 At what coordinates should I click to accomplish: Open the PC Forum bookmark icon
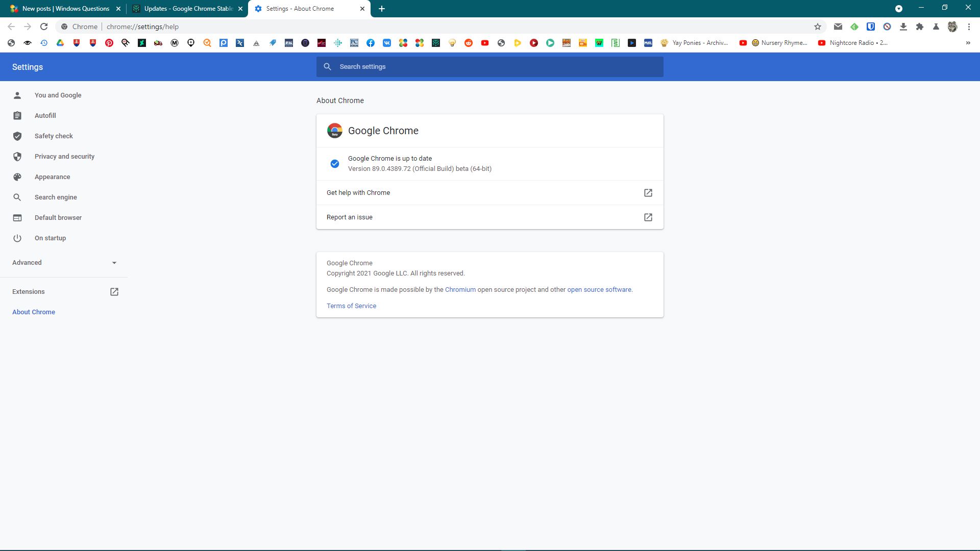354,43
